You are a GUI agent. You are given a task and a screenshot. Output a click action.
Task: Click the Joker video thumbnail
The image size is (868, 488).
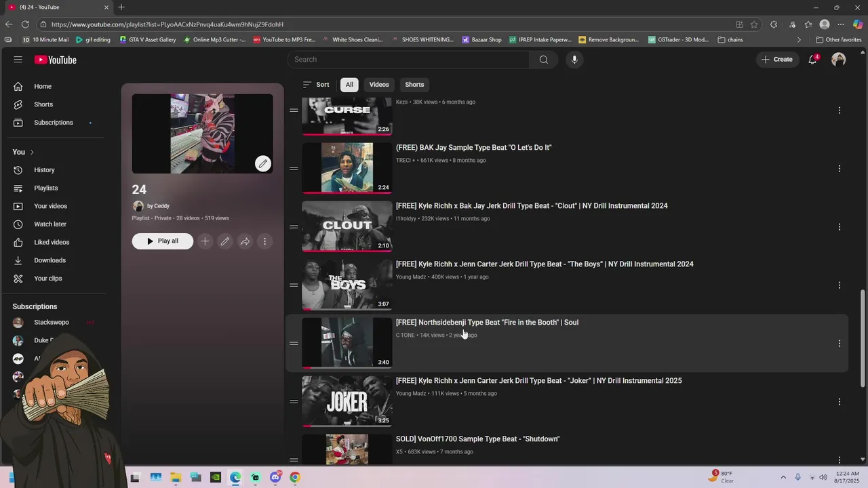pyautogui.click(x=347, y=402)
